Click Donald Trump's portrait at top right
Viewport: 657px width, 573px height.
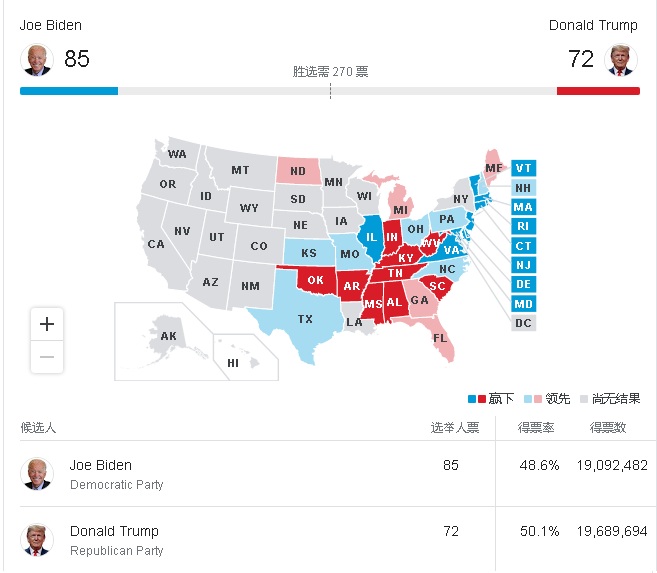tap(621, 59)
